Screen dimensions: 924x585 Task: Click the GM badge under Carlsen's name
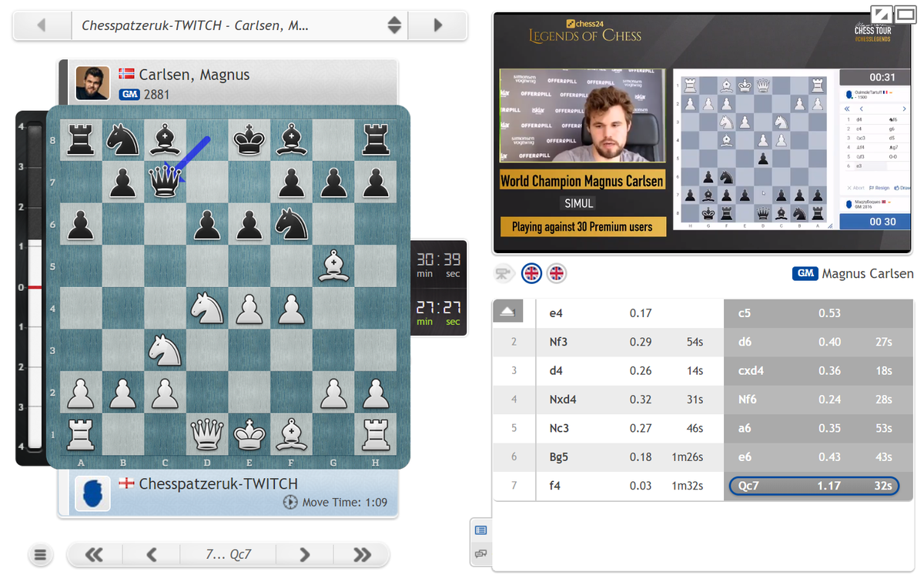click(128, 95)
